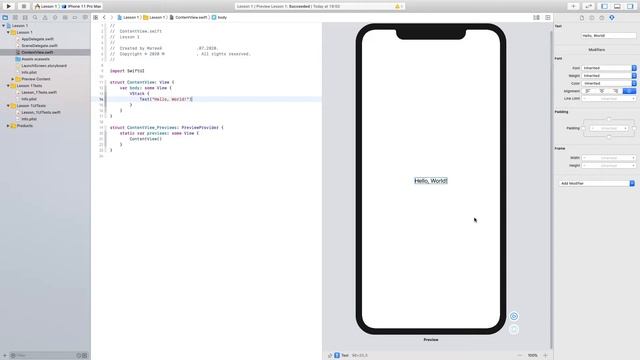
Task: Collapse the Lesson 1 project root
Action: 4,26
